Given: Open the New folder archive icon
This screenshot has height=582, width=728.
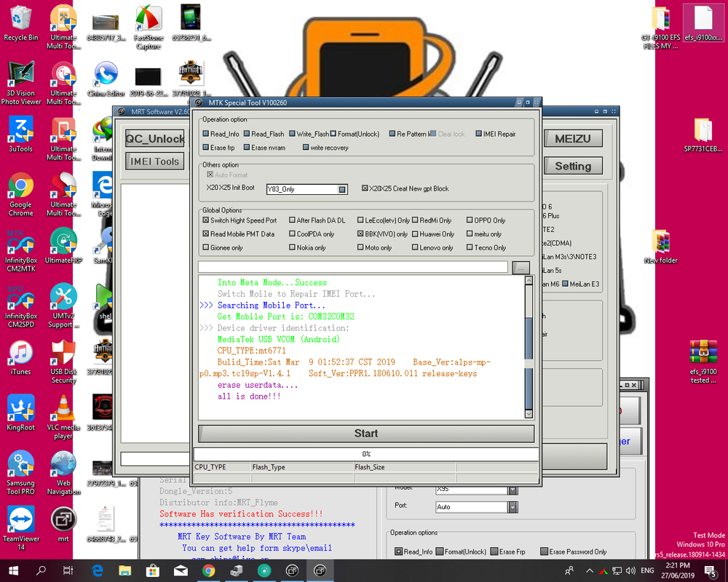Looking at the screenshot, I should click(x=661, y=246).
